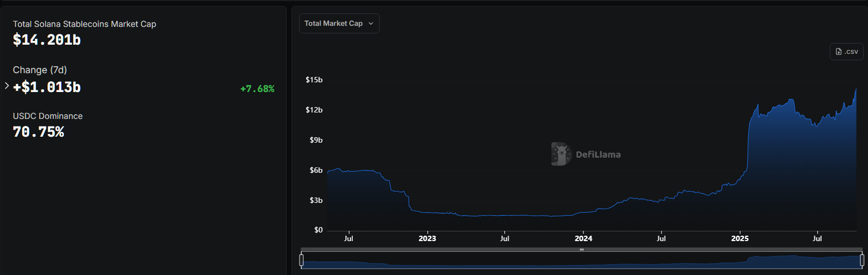Click the left handle of the time range slider
Viewport: 868px width, 275px height.
(x=301, y=260)
